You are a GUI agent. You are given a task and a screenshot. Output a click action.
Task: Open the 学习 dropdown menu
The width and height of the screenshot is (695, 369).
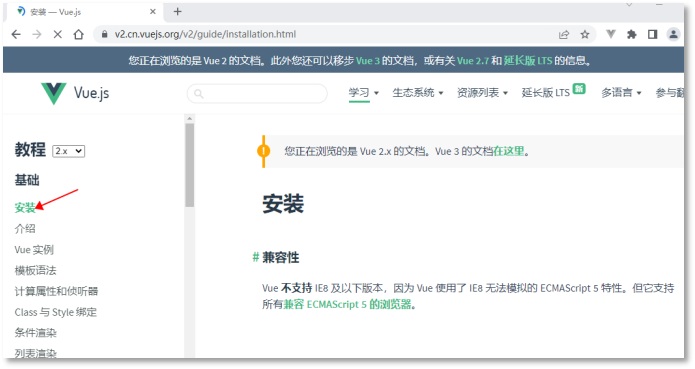coord(363,93)
